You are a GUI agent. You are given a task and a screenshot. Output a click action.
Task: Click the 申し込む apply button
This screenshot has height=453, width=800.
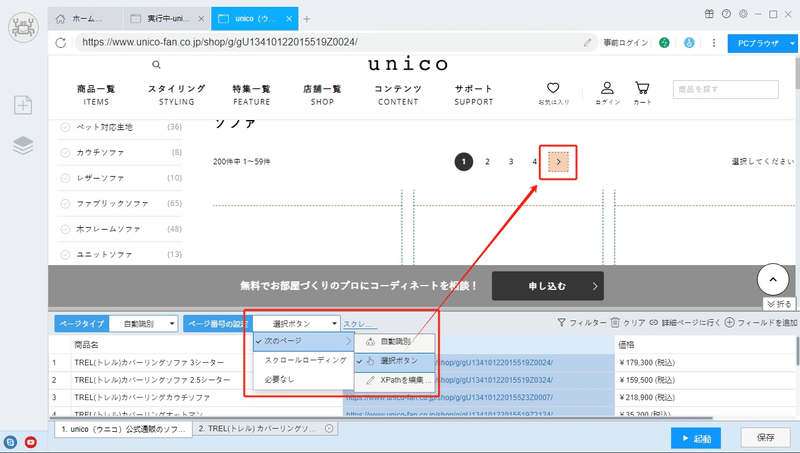click(547, 286)
